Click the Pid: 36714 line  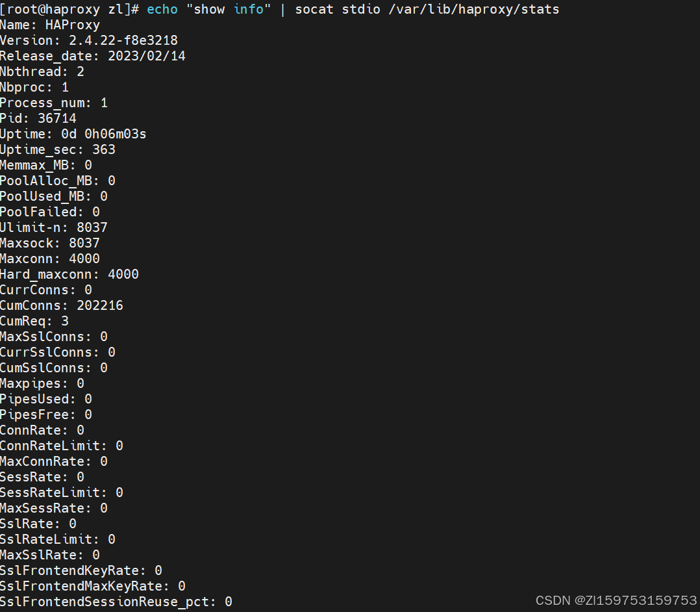tap(38, 118)
